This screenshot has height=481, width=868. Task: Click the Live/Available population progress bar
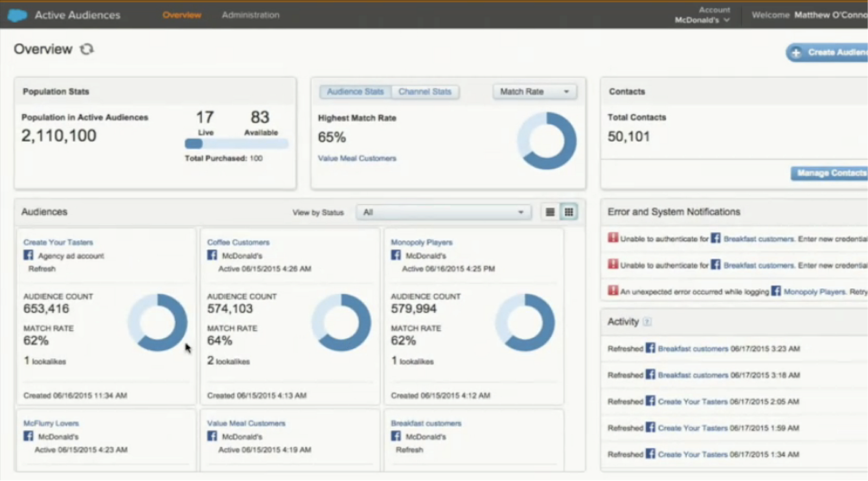pyautogui.click(x=237, y=144)
